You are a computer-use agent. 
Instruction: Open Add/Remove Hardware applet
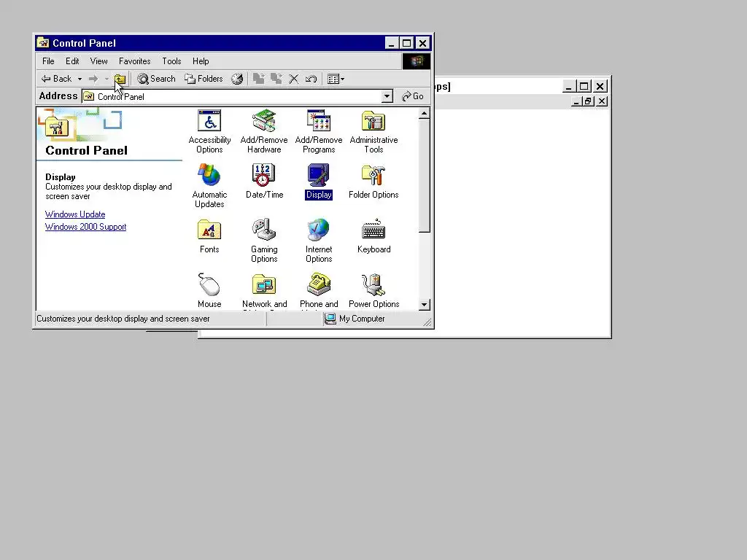coord(264,131)
